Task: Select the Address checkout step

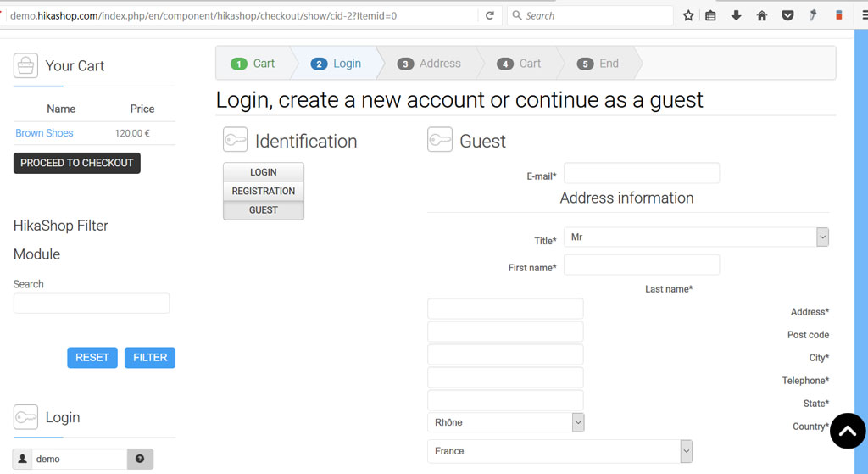Action: pyautogui.click(x=430, y=64)
